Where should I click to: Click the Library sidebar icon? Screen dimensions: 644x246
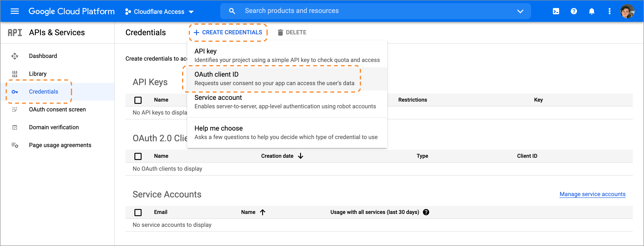pos(15,74)
